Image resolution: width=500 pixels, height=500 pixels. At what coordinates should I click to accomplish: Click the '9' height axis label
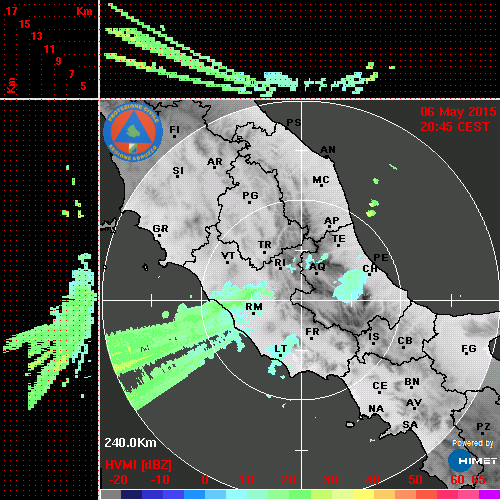coord(59,61)
